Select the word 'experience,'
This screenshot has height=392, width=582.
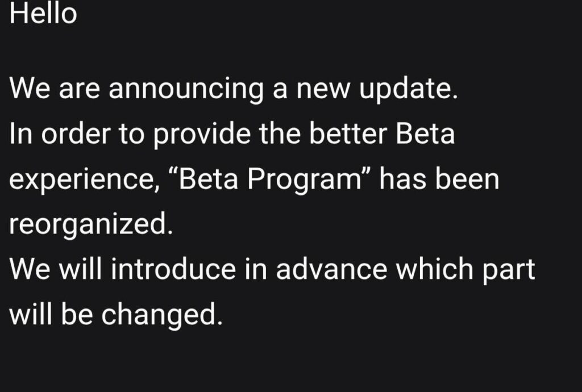[85, 180]
